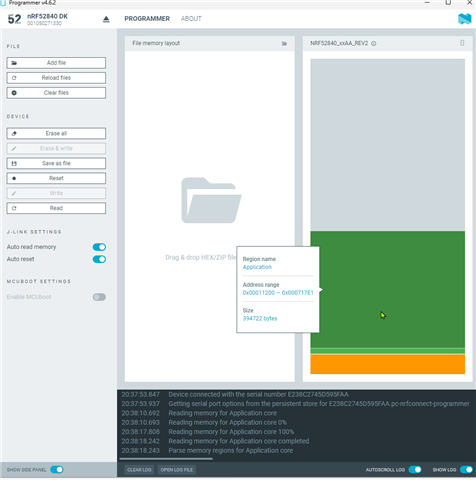Click the log horizontal scrollbar

point(166,459)
